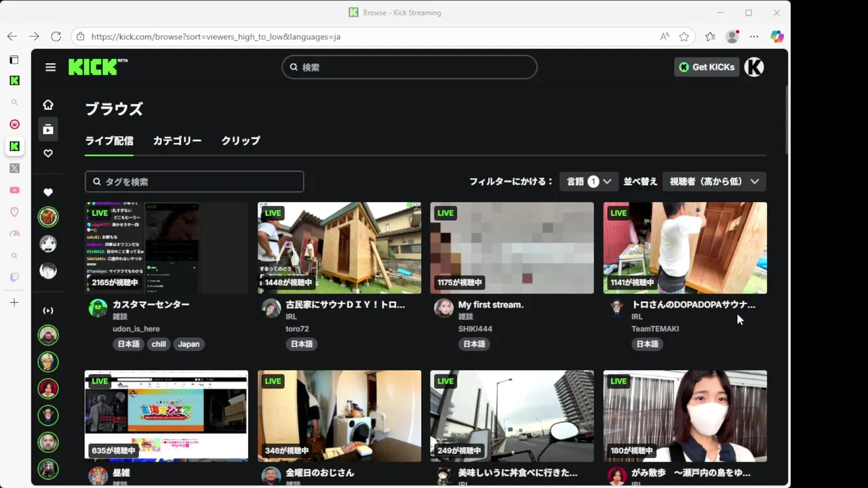
Task: Select the Kick tab in vertical tab strip
Action: coord(14,146)
